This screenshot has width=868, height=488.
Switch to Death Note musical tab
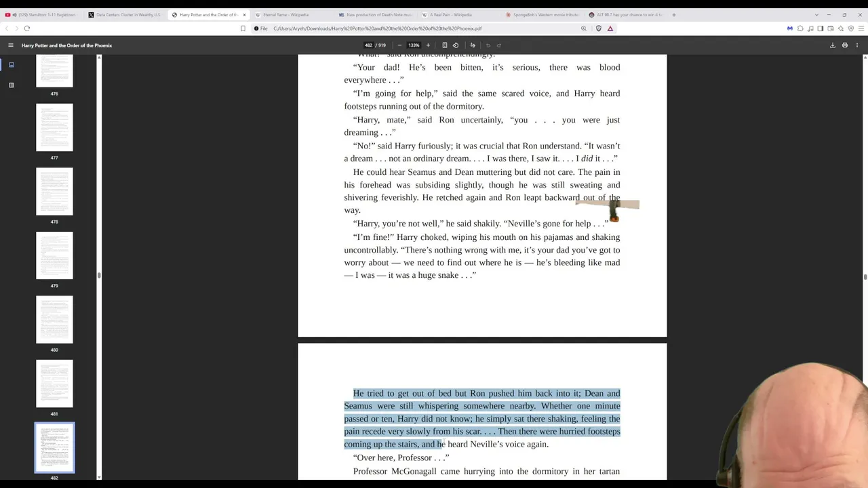click(x=374, y=14)
